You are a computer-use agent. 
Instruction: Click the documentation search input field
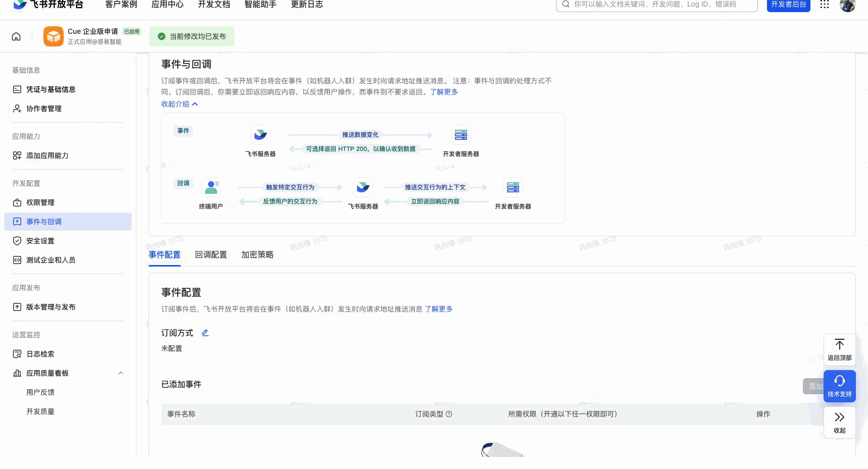pyautogui.click(x=656, y=5)
